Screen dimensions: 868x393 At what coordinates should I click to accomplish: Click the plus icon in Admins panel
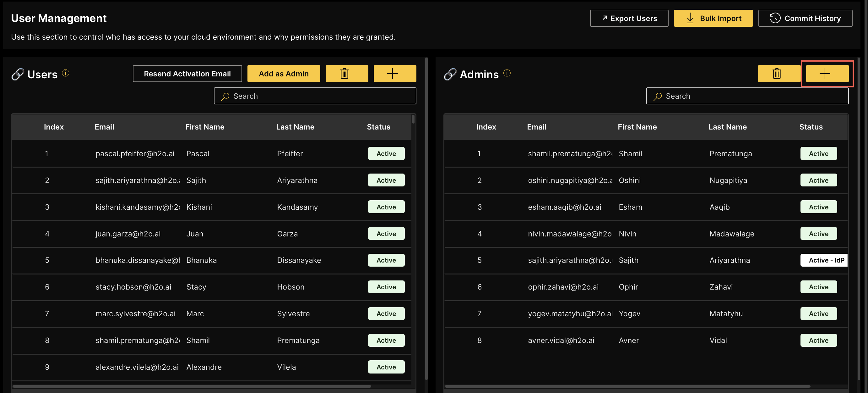click(827, 74)
